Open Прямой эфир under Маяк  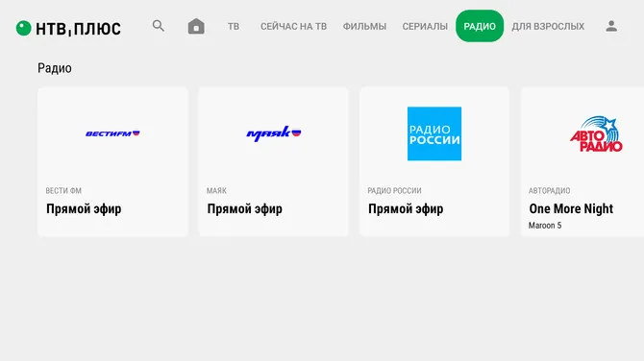tap(245, 208)
